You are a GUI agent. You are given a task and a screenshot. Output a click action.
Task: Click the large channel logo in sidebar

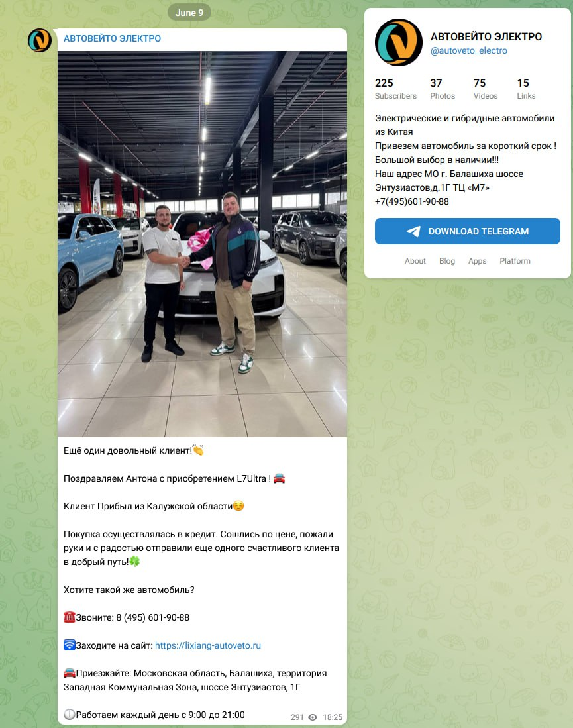(x=398, y=42)
